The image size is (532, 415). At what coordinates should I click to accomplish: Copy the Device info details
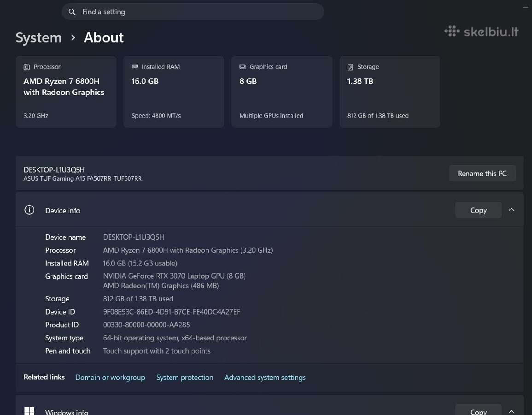(479, 210)
